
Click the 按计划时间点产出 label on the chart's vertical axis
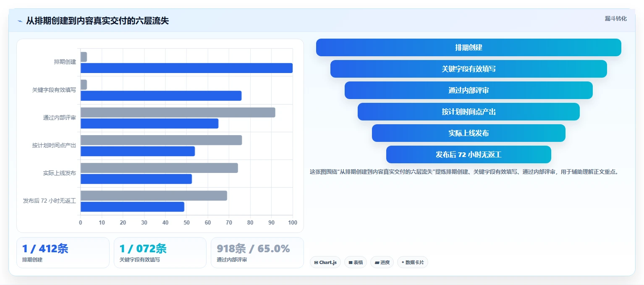click(x=54, y=146)
